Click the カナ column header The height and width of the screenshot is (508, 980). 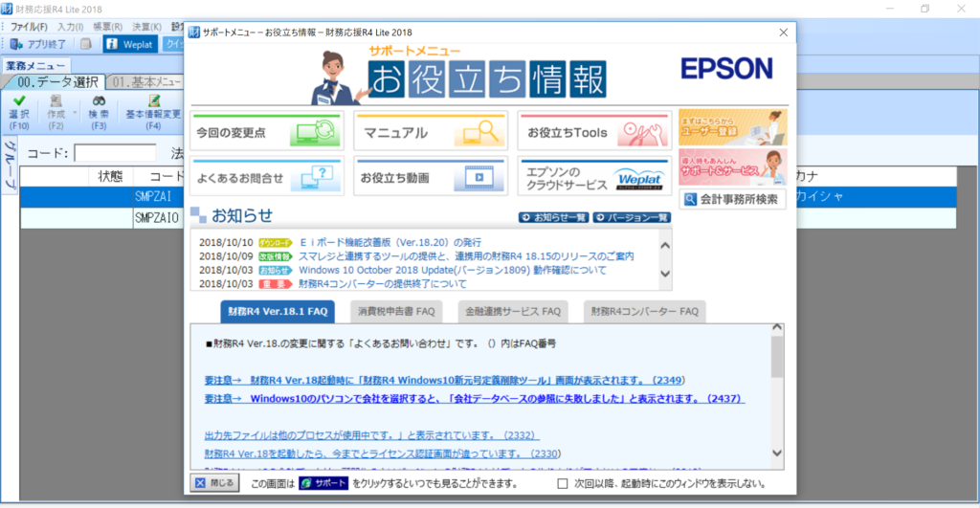coord(807,177)
